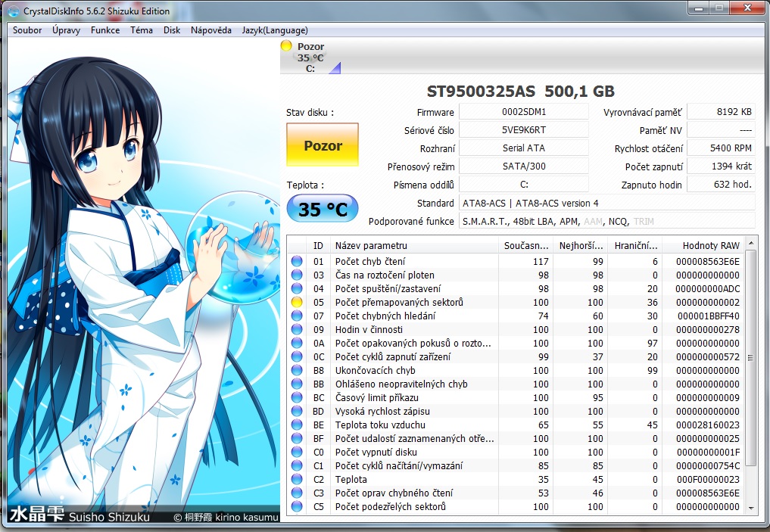Click the status icon for Teplota toku vzduchu
Viewport: 770px width, 532px height.
[x=297, y=425]
